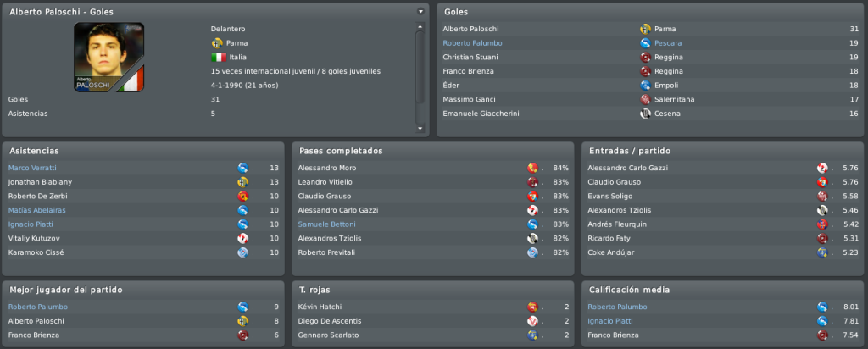Click scroll up arrow in profile panel
The height and width of the screenshot is (349, 868).
point(420,26)
